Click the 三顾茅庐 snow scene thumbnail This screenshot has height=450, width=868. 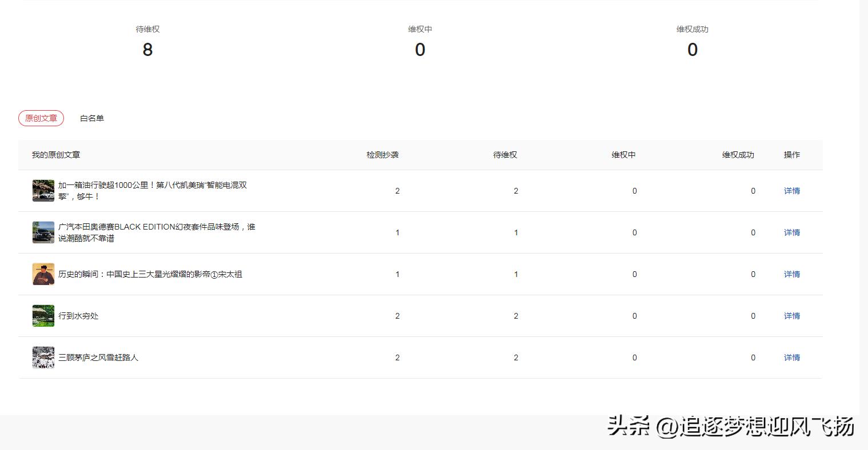pos(43,357)
